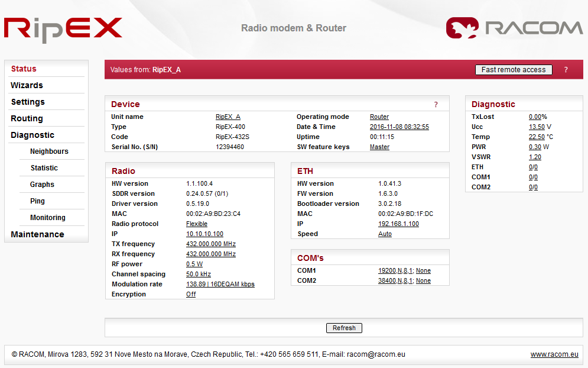This screenshot has height=368, width=588.
Task: Go to Wizards in the sidebar
Action: tap(27, 85)
